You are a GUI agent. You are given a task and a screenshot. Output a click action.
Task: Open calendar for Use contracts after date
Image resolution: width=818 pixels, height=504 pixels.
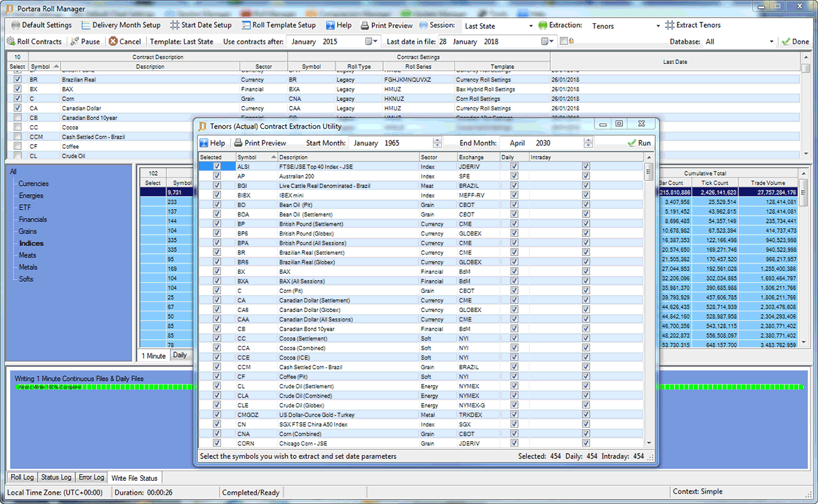[x=372, y=42]
